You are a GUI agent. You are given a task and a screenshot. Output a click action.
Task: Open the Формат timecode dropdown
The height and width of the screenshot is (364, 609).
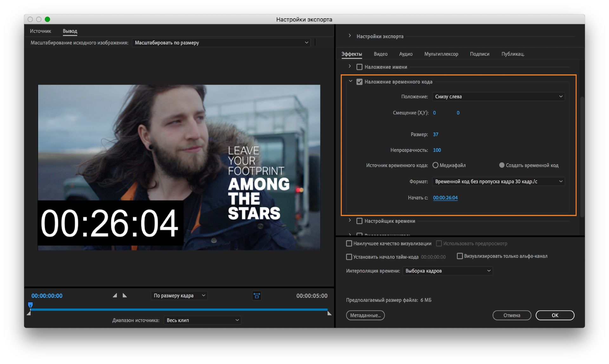click(498, 181)
